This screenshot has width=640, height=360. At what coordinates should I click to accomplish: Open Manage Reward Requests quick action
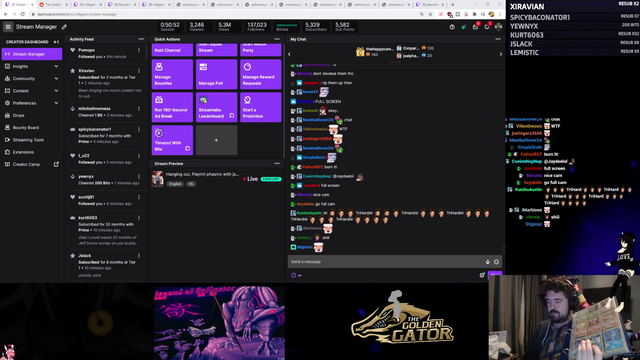click(x=260, y=74)
